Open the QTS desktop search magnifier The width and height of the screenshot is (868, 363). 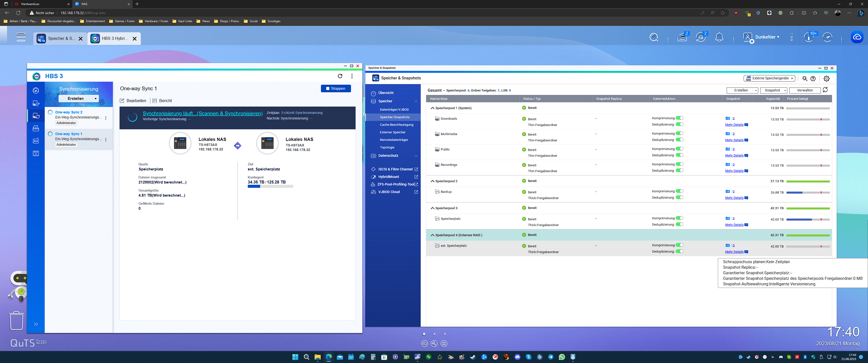654,37
